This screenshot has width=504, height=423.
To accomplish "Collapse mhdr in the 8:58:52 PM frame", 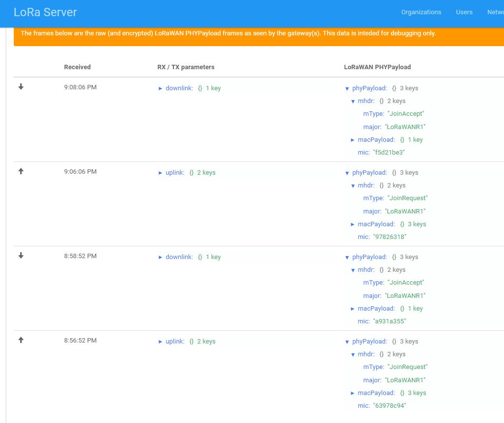I will click(x=353, y=270).
